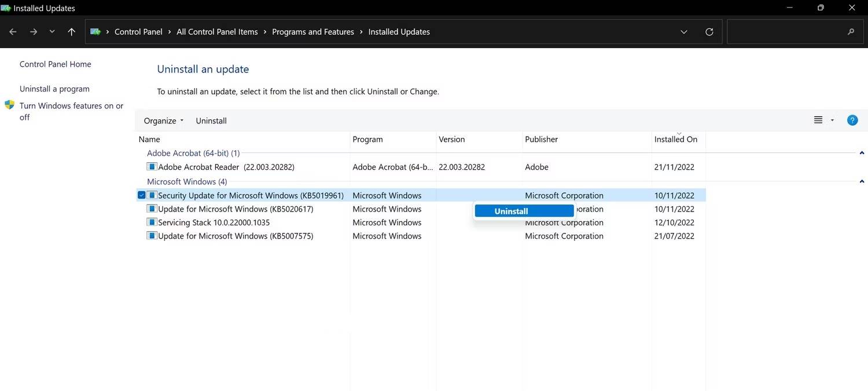Viewport: 868px width, 391px height.
Task: Go up one folder level
Action: [71, 32]
